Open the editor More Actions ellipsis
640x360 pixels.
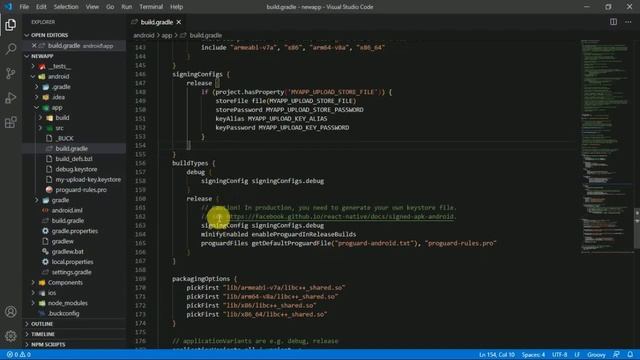click(628, 22)
